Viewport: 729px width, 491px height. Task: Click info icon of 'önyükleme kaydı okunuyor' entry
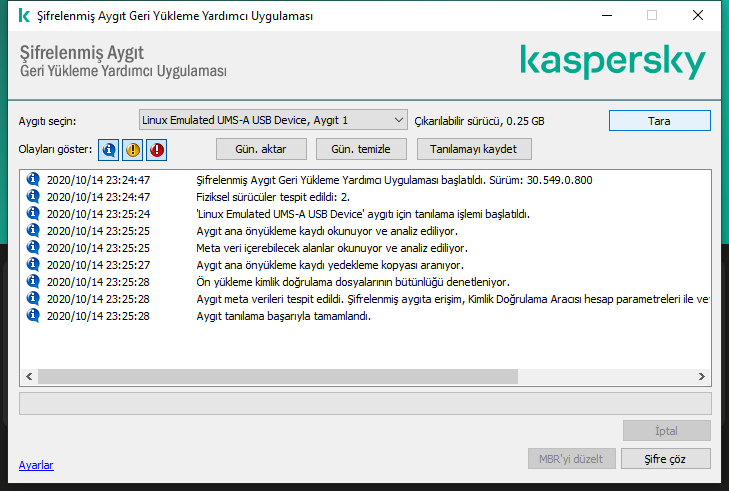click(33, 230)
